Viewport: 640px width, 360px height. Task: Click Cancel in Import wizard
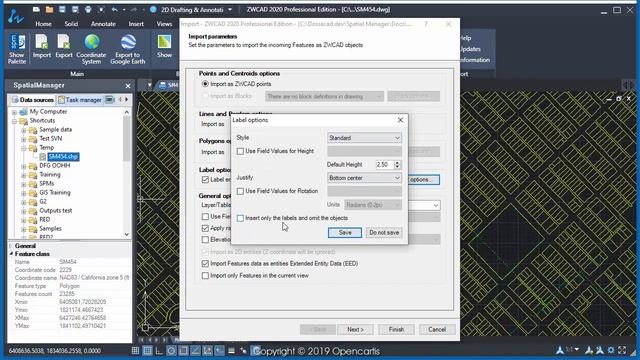[437, 329]
